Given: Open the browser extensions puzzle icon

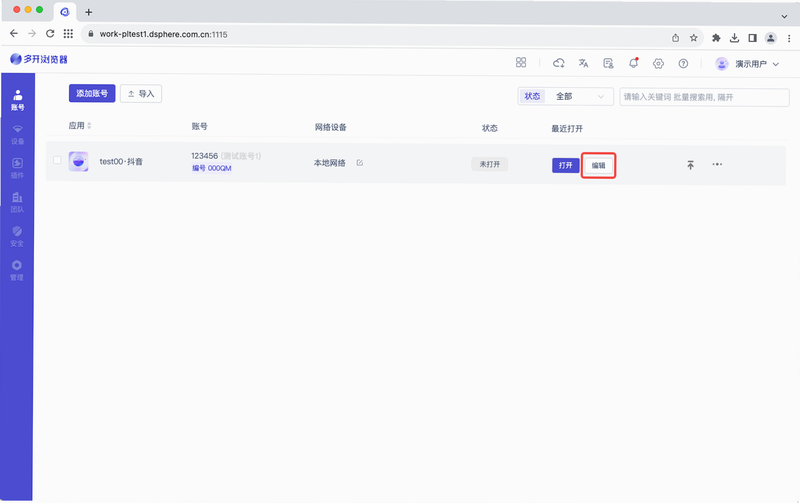Looking at the screenshot, I should (716, 38).
